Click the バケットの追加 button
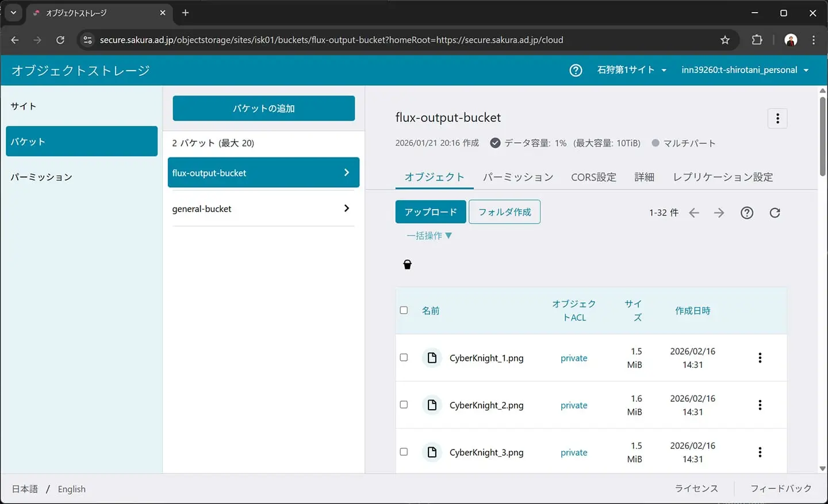Screen dimensions: 828x504 click(263, 109)
